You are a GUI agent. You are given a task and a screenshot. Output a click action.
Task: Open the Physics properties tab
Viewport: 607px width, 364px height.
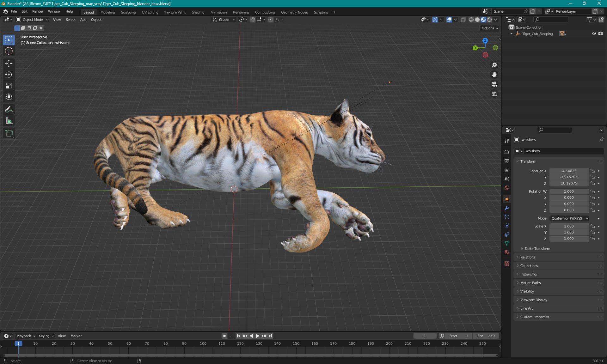point(507,226)
